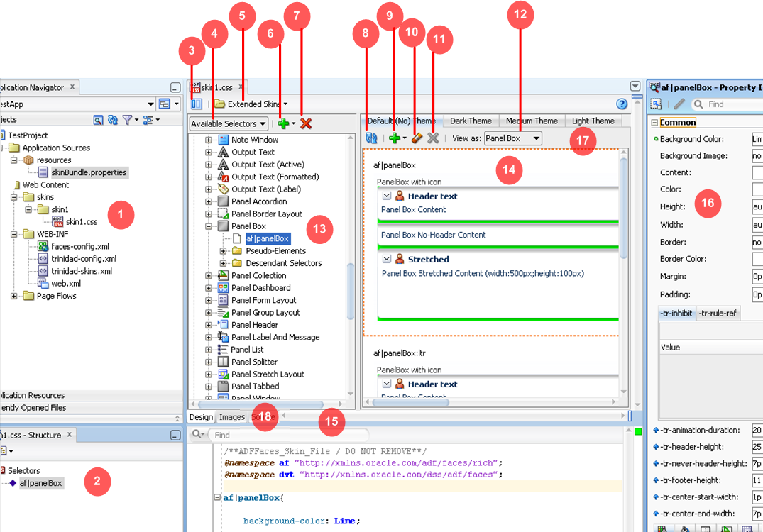
Task: Click the gray X delete icon in the theme toolbar
Action: pos(433,138)
